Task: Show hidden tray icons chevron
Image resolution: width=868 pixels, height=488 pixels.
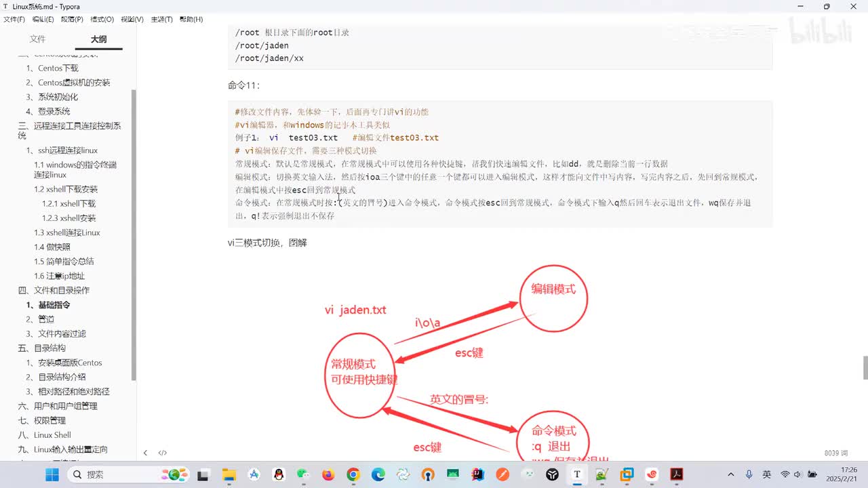Action: [730, 474]
